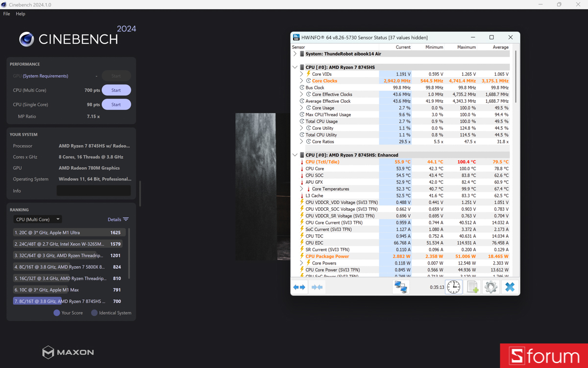Viewport: 588px width, 368px height.
Task: Open the Help menu
Action: 21,14
